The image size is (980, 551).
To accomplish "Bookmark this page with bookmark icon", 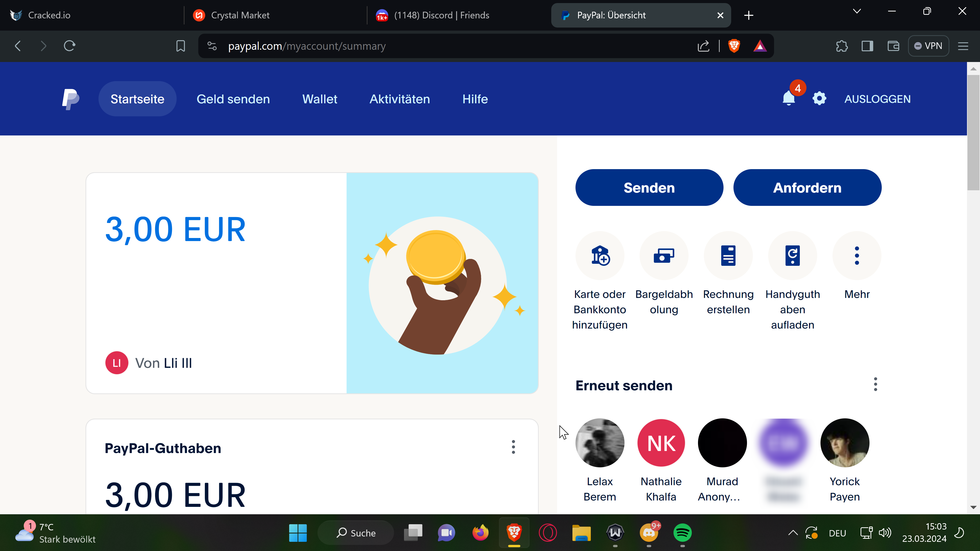I will click(x=180, y=46).
